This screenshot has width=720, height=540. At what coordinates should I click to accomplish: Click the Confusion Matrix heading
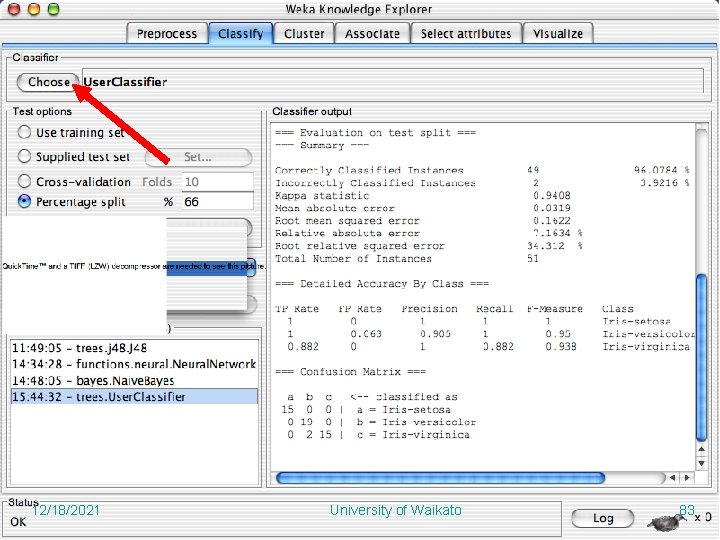point(350,371)
